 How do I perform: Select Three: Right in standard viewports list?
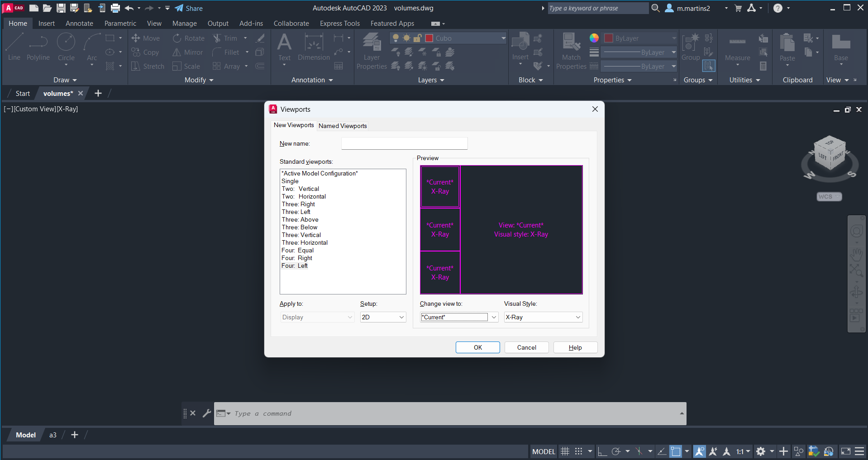pyautogui.click(x=298, y=204)
